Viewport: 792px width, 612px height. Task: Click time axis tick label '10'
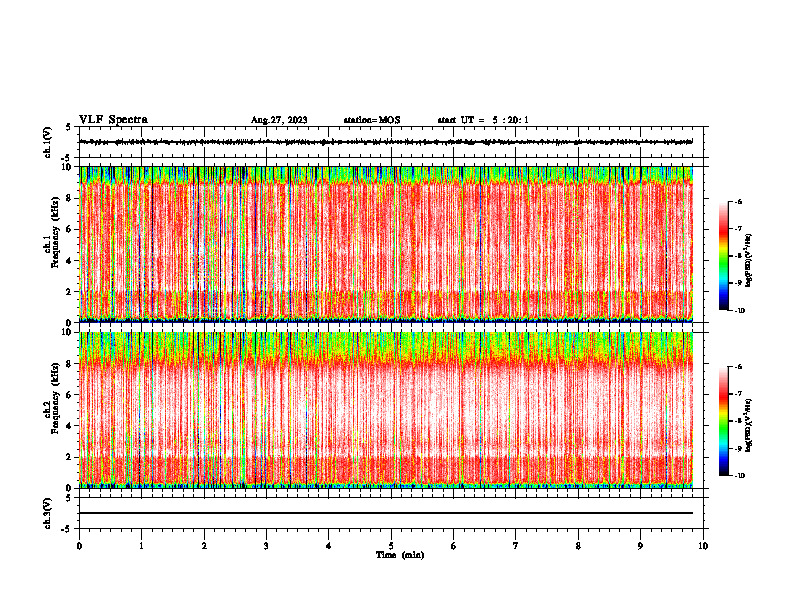pos(703,546)
